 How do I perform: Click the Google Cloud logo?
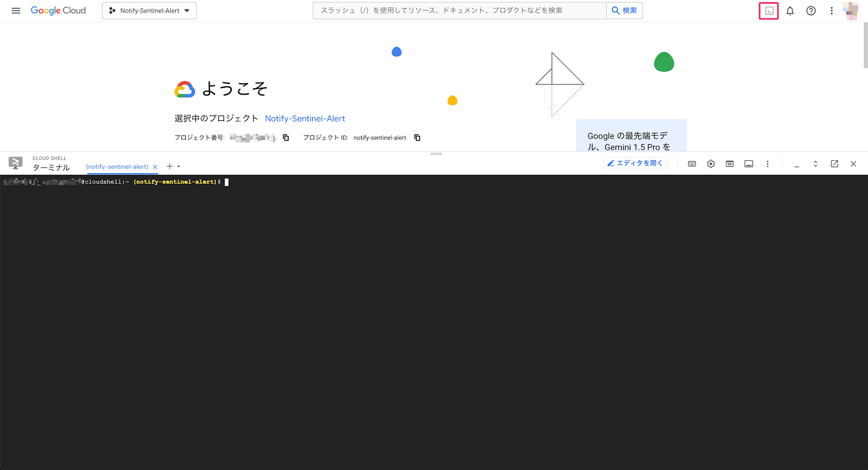pyautogui.click(x=58, y=11)
